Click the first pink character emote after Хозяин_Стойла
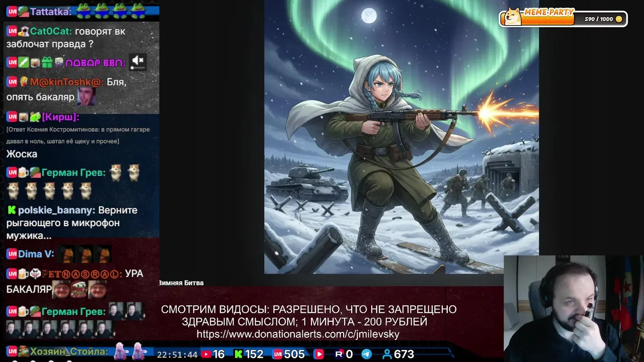Viewport: 644px width, 362px height. 120,351
